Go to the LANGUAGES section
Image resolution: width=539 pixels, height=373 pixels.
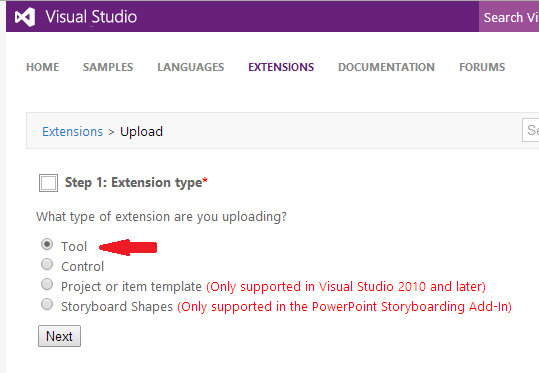[191, 67]
